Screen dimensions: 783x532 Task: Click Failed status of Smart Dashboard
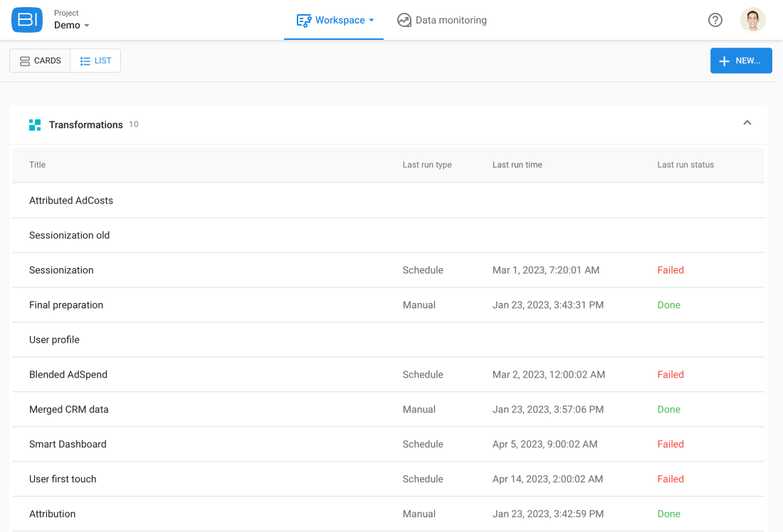tap(671, 445)
